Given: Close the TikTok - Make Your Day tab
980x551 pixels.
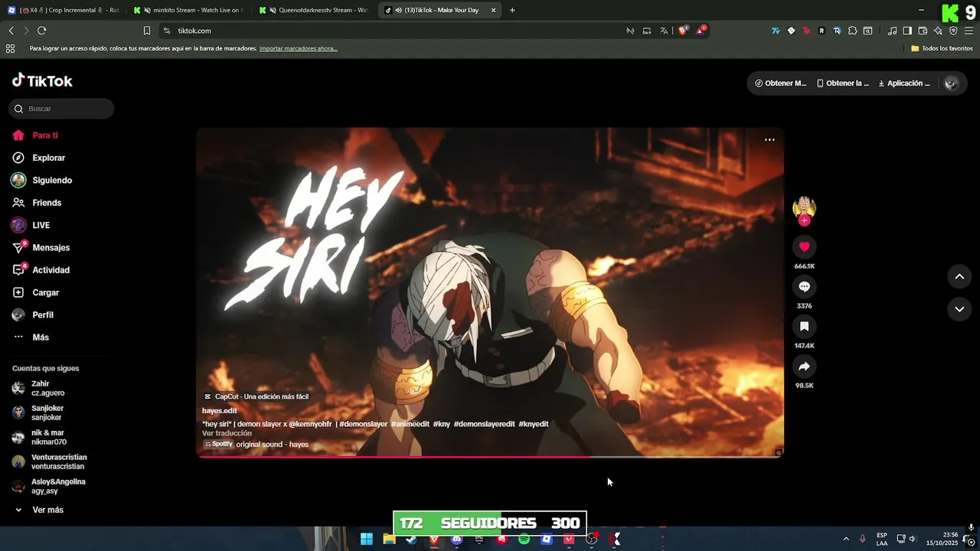Looking at the screenshot, I should click(493, 11).
